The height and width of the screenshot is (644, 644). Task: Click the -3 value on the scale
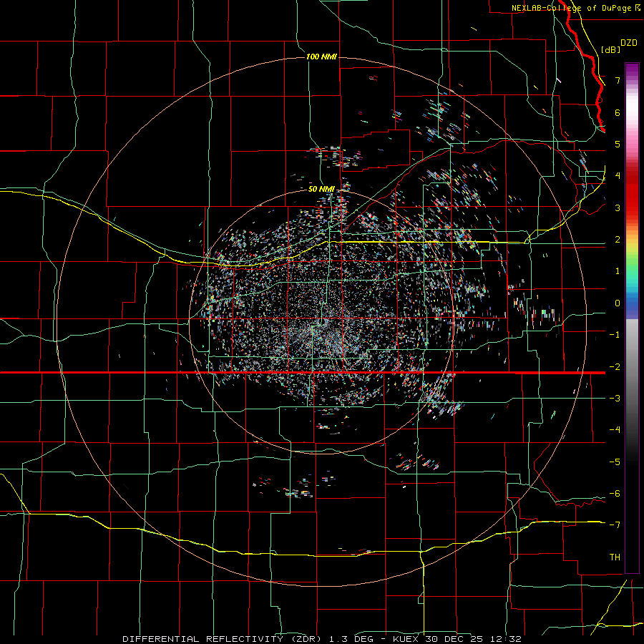pyautogui.click(x=615, y=399)
